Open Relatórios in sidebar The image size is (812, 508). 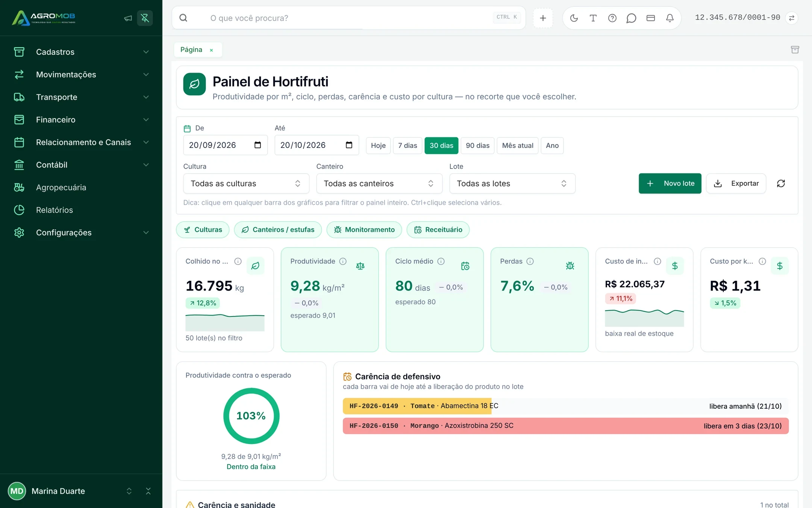(81, 210)
